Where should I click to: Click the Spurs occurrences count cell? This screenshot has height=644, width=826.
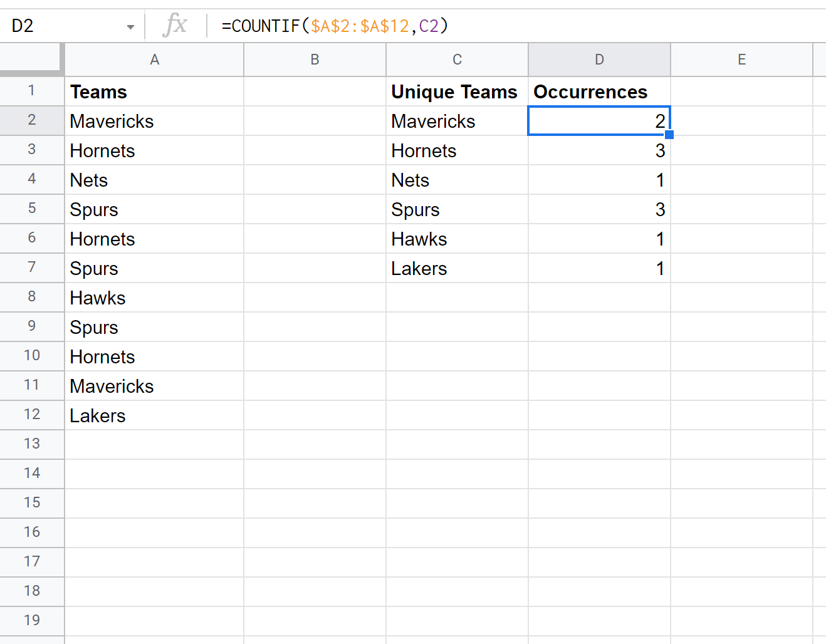coord(599,209)
